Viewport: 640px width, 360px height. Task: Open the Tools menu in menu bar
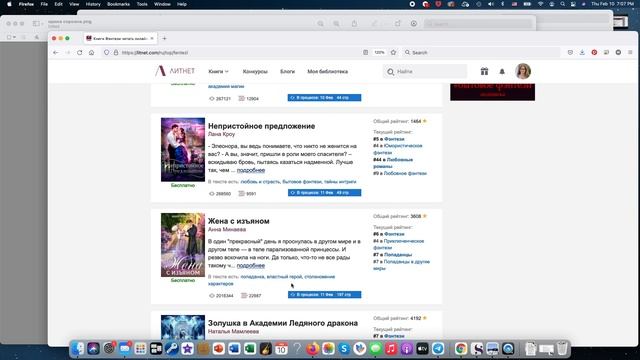(x=142, y=4)
